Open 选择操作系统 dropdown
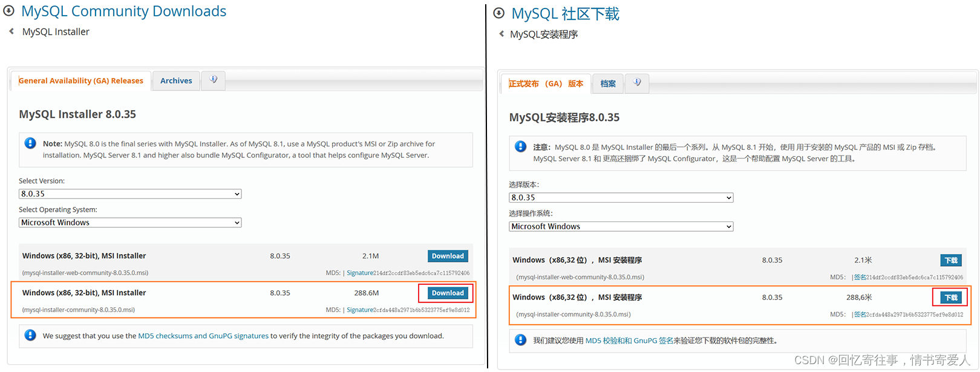This screenshot has width=980, height=372. 621,226
